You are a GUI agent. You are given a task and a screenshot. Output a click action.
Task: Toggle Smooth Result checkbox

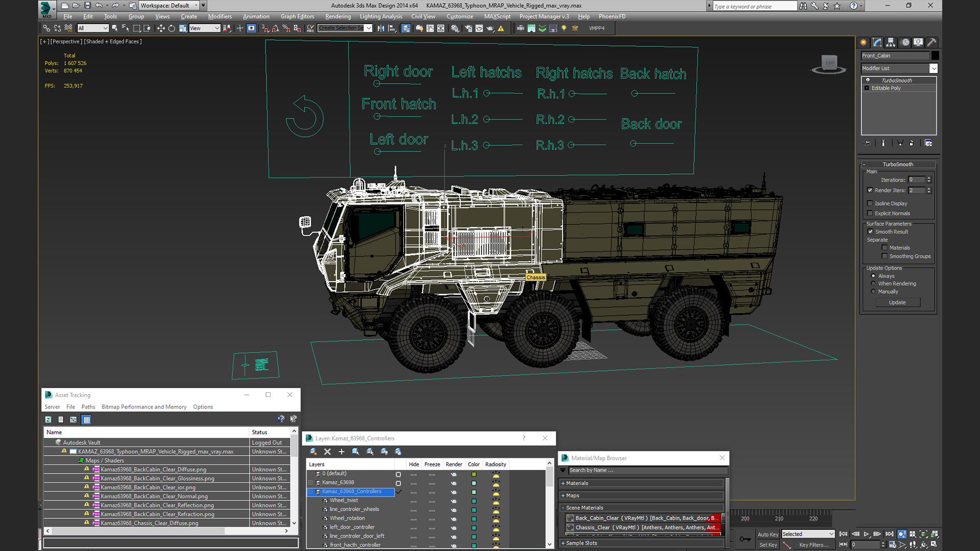click(871, 232)
